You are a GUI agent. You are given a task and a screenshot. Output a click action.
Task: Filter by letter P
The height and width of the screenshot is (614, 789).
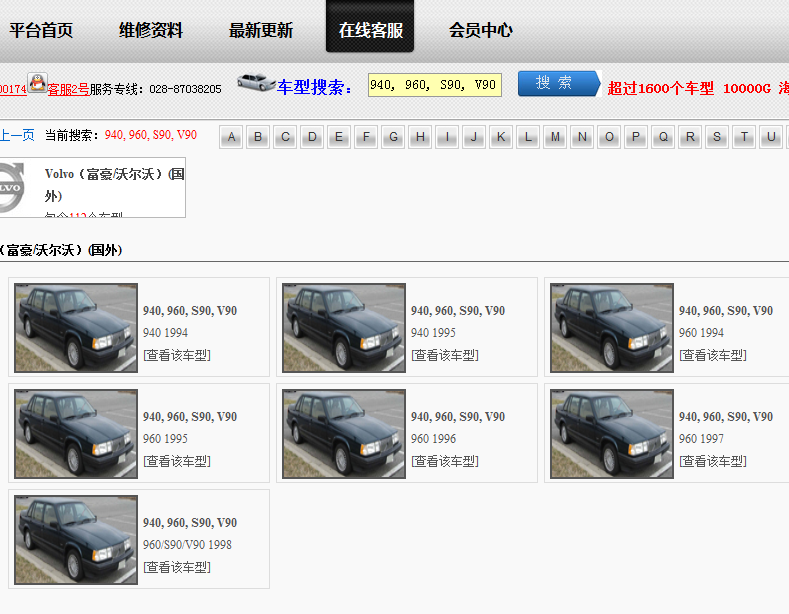click(x=636, y=137)
